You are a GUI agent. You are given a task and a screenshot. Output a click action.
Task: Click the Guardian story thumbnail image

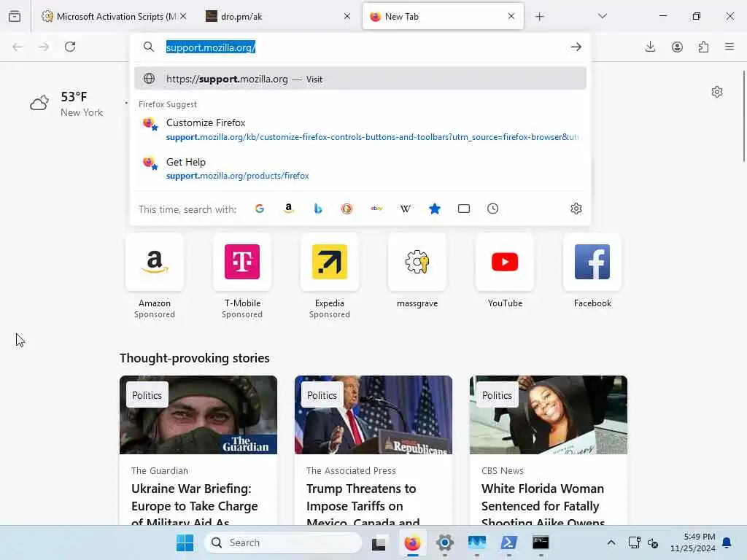[x=198, y=415]
